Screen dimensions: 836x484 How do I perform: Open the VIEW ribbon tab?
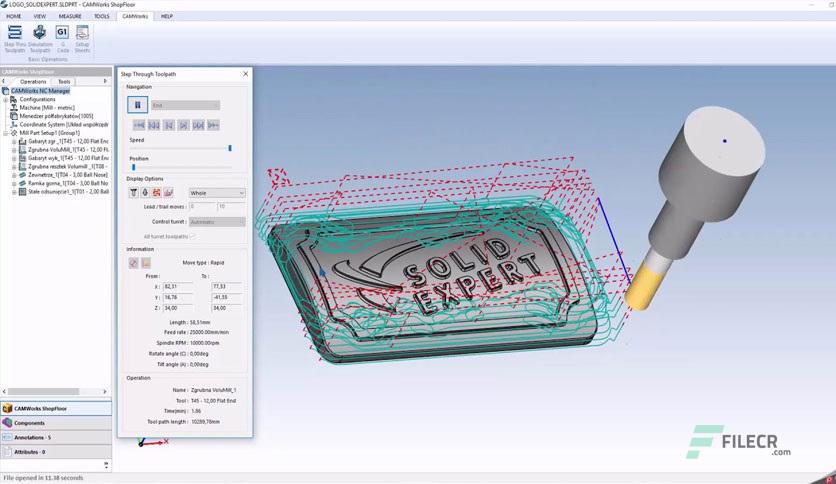(40, 17)
